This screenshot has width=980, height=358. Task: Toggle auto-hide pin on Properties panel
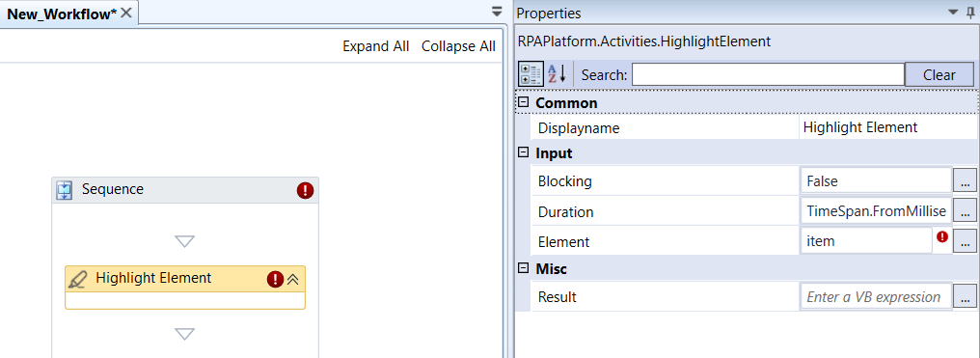point(970,12)
